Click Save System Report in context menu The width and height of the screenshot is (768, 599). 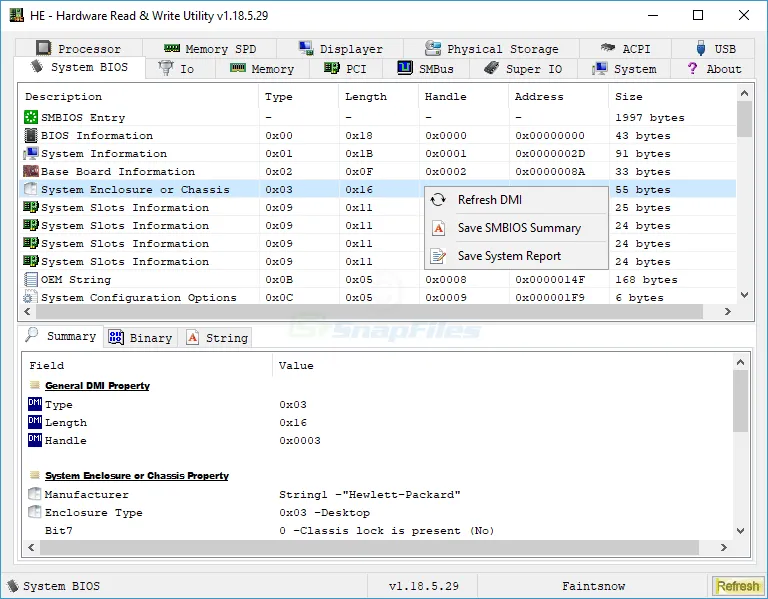click(509, 256)
